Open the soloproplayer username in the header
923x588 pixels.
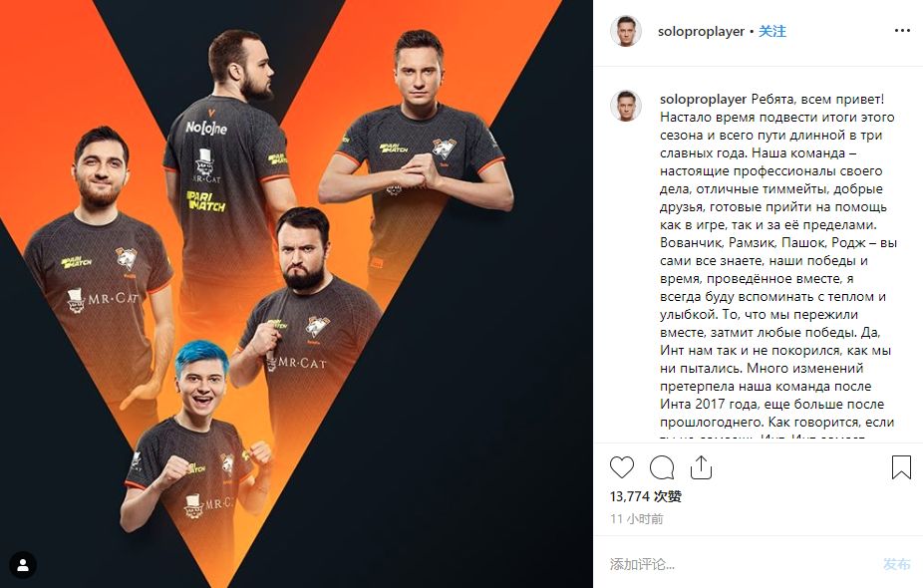pyautogui.click(x=701, y=31)
